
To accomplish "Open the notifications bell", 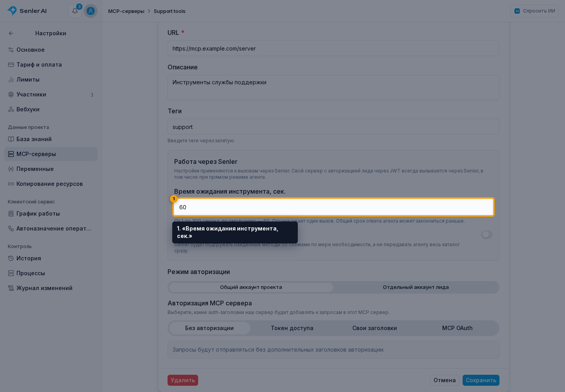I will (75, 11).
